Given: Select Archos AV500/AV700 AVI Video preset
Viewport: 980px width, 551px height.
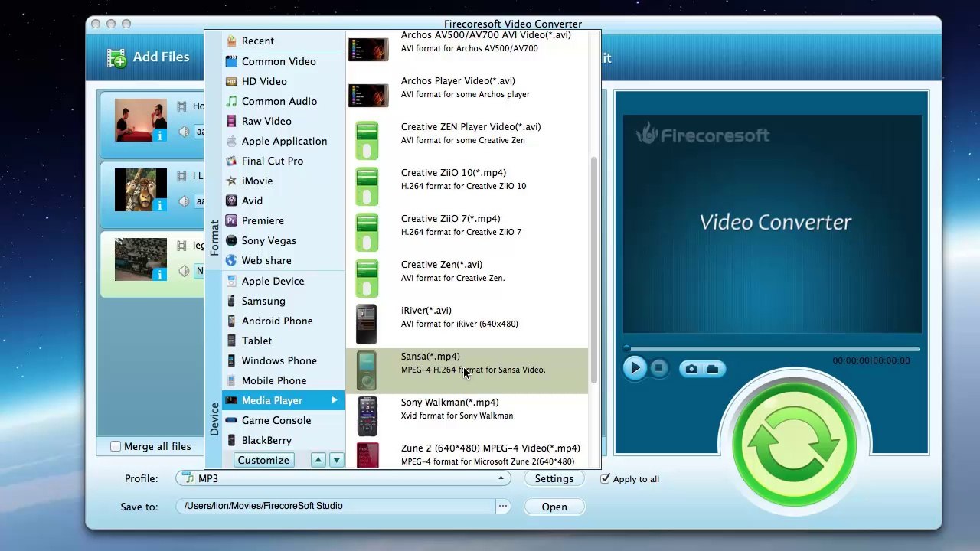Looking at the screenshot, I should pyautogui.click(x=467, y=46).
